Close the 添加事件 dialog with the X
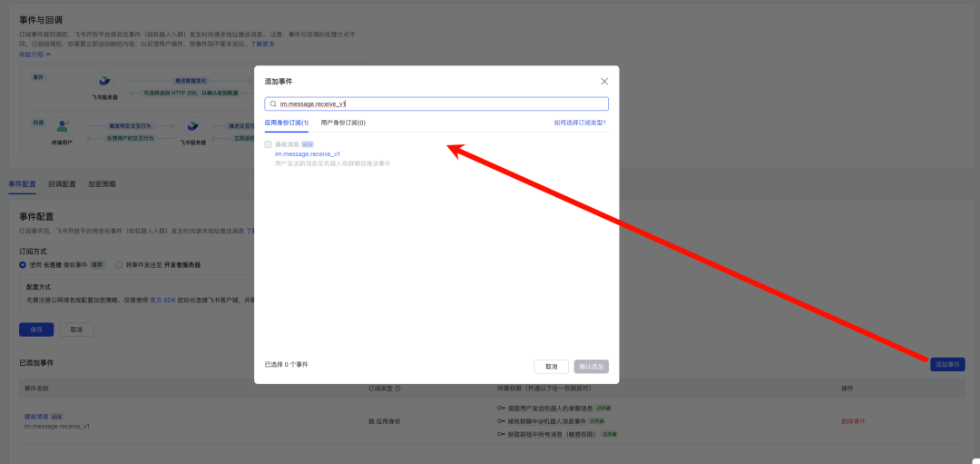The width and height of the screenshot is (980, 464). click(604, 82)
